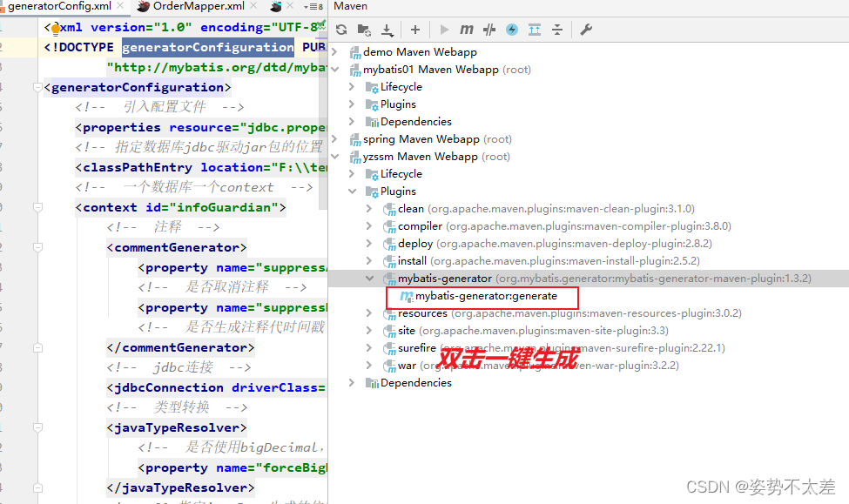849x504 pixels.
Task: Click the deploy plugin icon
Action: coord(389,244)
